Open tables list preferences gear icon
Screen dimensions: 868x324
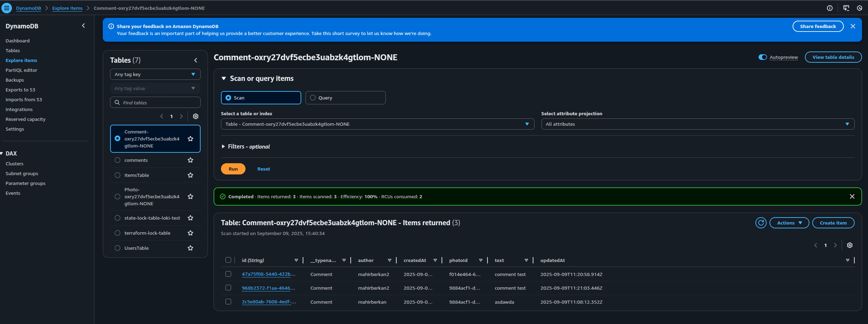click(x=196, y=116)
